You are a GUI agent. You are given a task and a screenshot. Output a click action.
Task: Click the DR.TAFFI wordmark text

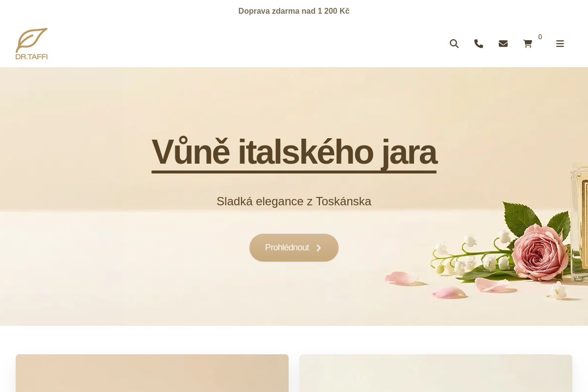point(31,57)
